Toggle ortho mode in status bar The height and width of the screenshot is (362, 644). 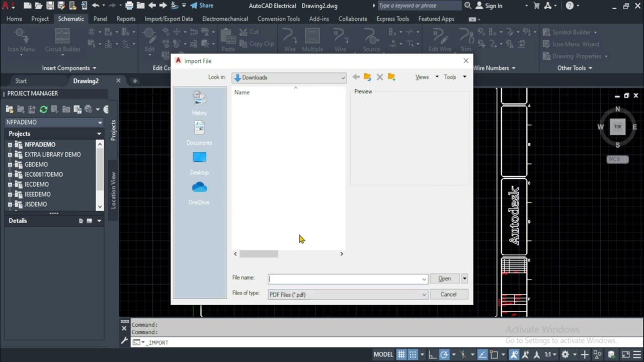click(432, 354)
